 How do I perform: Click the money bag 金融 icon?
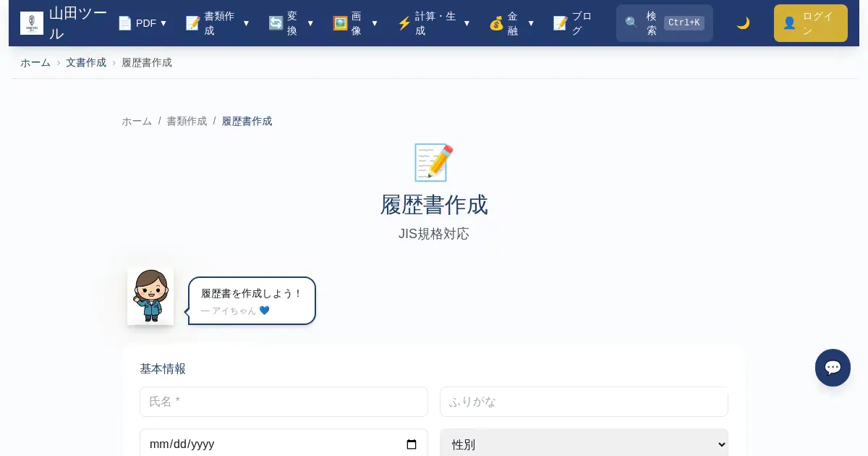point(496,23)
